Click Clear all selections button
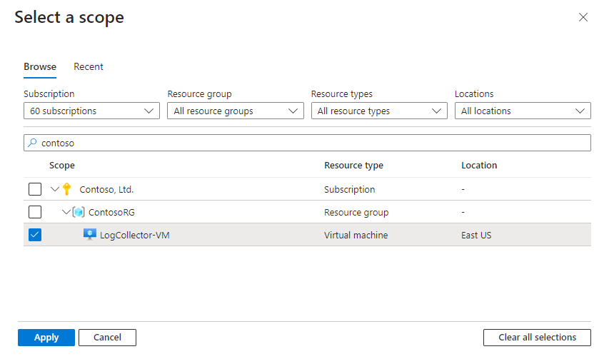 point(537,338)
